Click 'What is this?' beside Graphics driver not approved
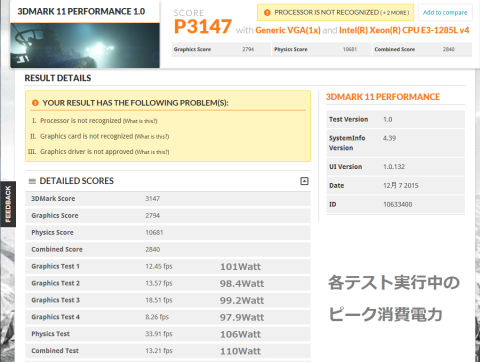This screenshot has width=480, height=362. click(152, 152)
